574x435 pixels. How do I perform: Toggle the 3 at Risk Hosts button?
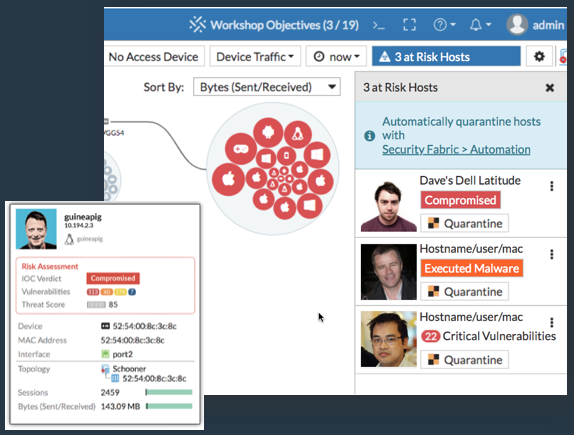point(446,56)
